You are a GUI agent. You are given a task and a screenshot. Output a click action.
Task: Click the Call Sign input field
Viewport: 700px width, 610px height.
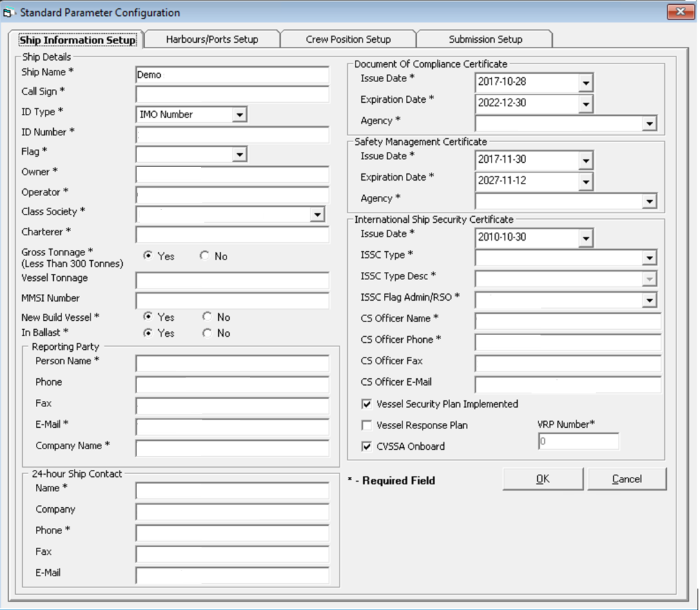pos(232,94)
